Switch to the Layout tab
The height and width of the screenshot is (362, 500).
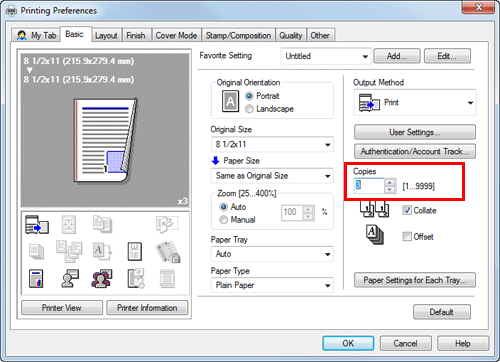pos(106,35)
